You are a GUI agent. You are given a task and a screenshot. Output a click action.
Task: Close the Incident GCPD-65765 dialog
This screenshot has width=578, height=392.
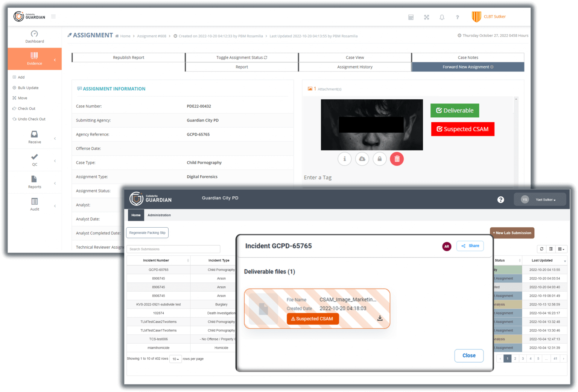tap(469, 356)
